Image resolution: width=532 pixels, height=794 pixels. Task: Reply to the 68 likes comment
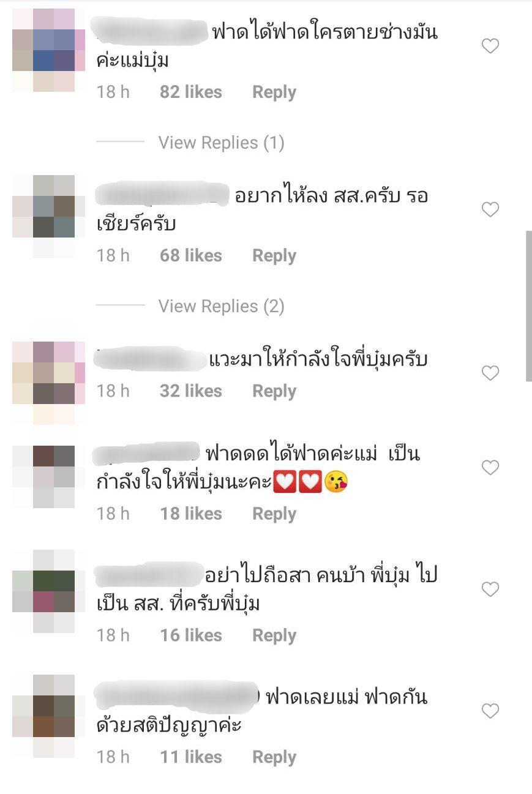(274, 256)
